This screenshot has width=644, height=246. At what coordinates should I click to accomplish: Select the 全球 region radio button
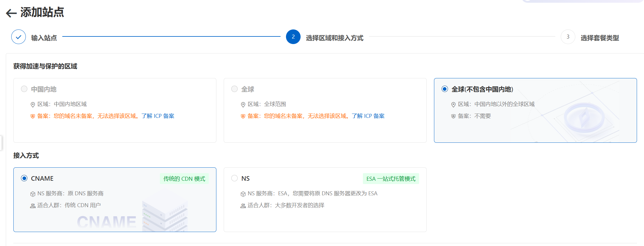tap(234, 89)
